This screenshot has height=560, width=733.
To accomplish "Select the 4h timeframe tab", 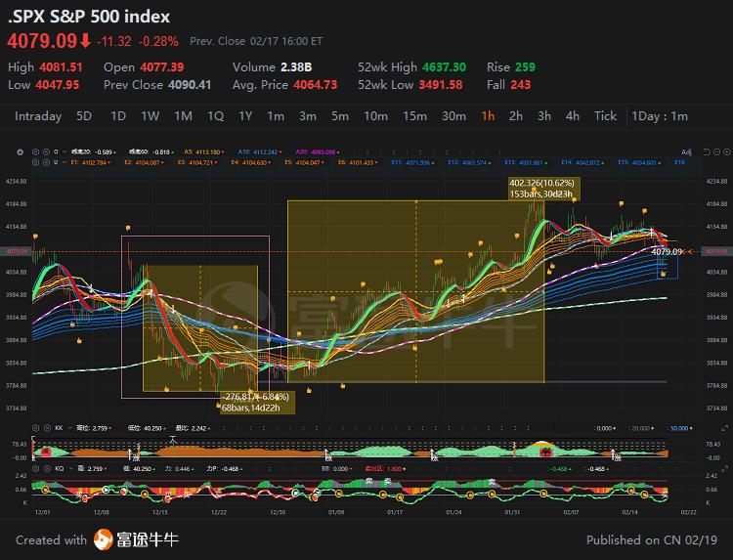I will point(573,115).
